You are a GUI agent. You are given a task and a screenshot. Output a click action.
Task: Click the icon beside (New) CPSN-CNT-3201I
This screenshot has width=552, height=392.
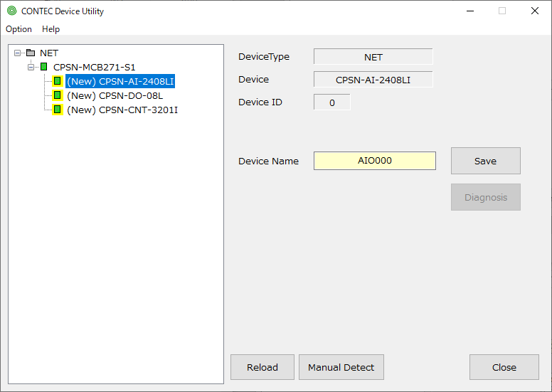tap(58, 110)
